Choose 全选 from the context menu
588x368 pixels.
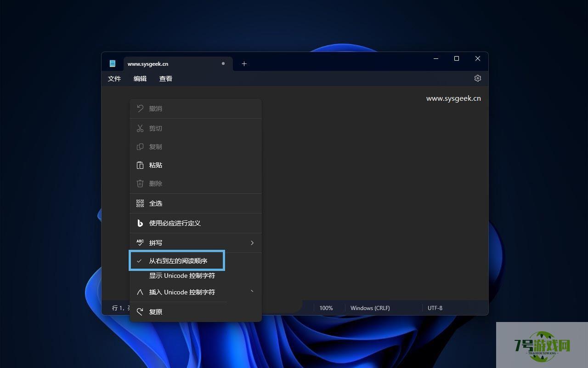[x=196, y=203]
